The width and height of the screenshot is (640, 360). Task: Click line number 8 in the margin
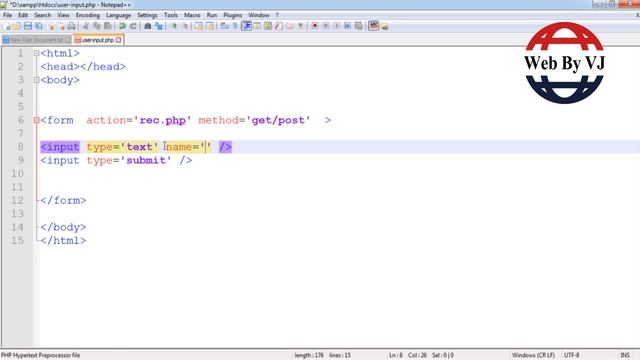click(x=20, y=147)
